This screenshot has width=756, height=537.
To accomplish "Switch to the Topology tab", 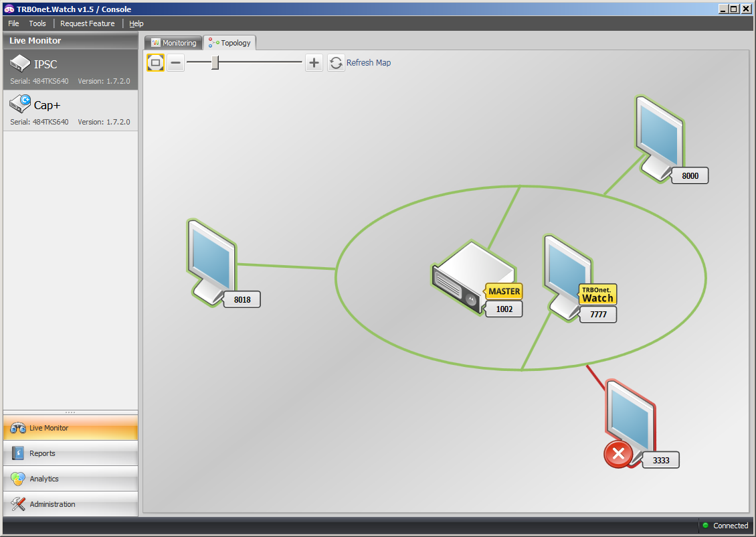I will [229, 42].
